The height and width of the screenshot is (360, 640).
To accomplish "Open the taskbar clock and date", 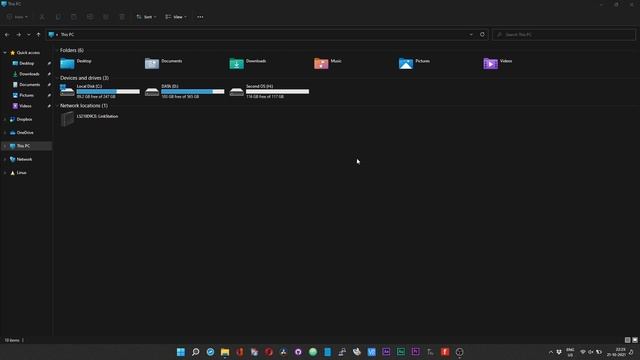I will click(616, 352).
